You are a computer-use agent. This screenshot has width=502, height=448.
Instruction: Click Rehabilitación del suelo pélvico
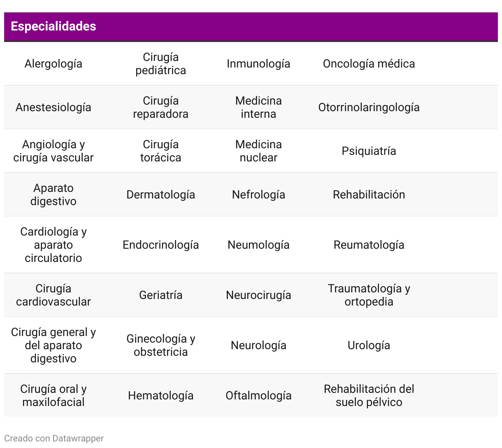[x=369, y=396]
